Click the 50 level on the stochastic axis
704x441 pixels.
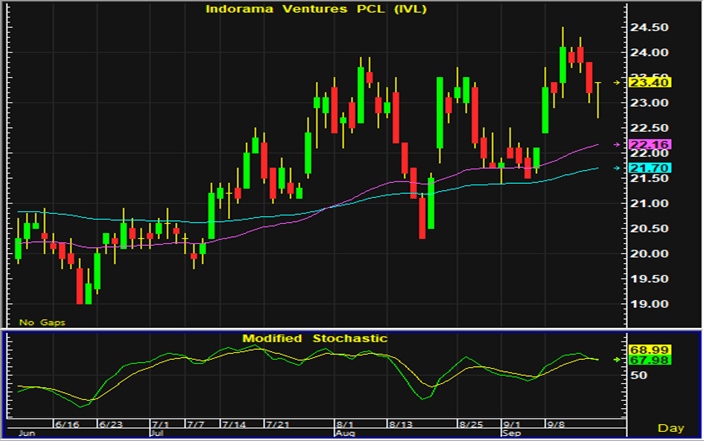tap(639, 375)
